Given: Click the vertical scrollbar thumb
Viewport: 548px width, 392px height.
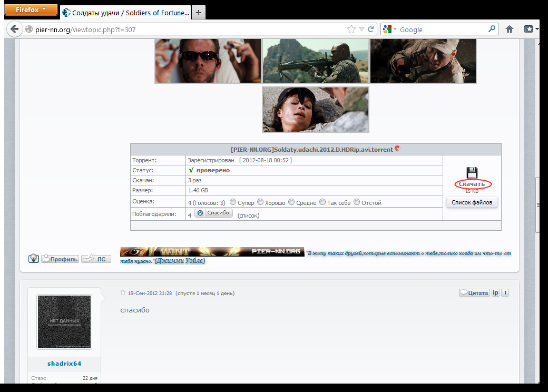Looking at the screenshot, I should [x=537, y=205].
